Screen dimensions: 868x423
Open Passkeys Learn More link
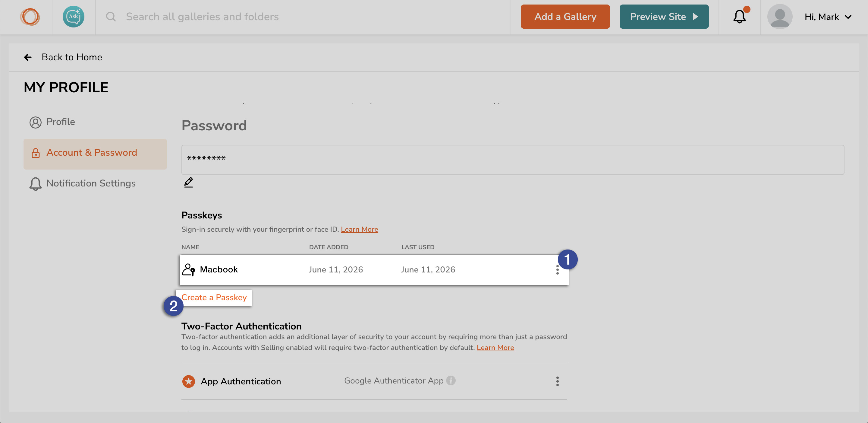tap(359, 229)
